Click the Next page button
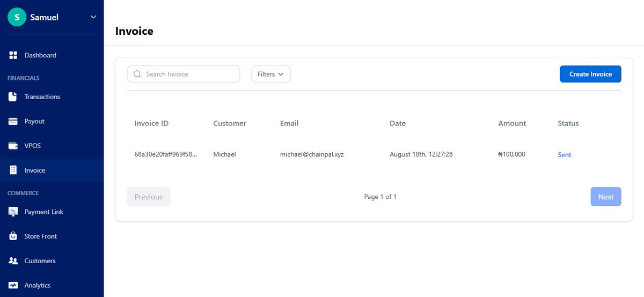 tap(606, 197)
